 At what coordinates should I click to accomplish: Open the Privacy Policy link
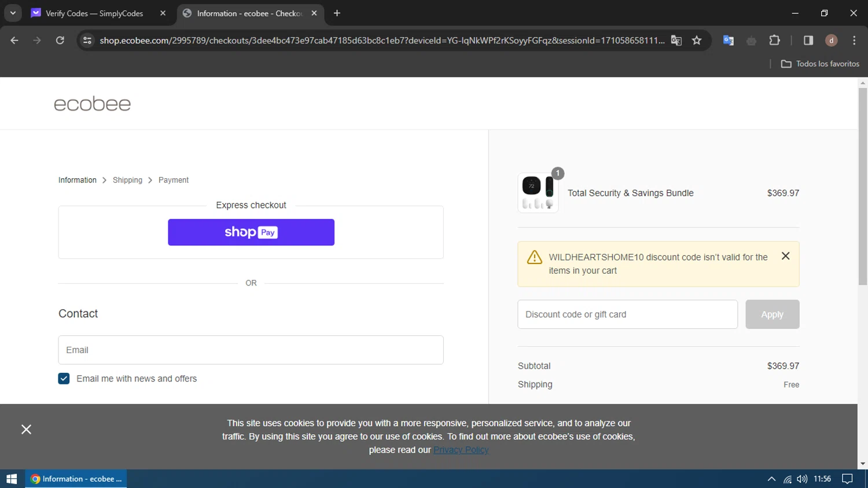pos(461,450)
